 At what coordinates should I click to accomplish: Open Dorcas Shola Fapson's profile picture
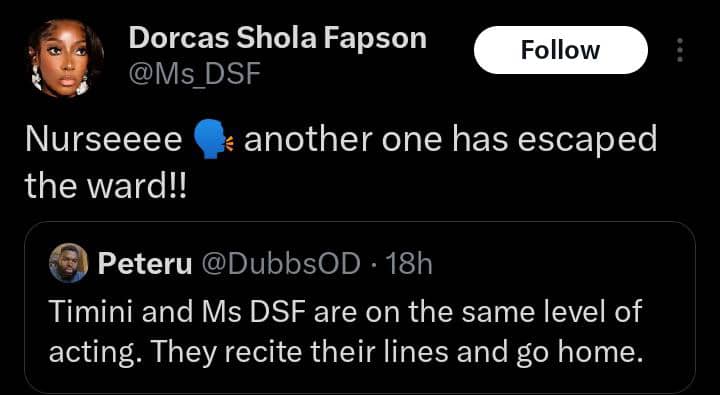65,57
